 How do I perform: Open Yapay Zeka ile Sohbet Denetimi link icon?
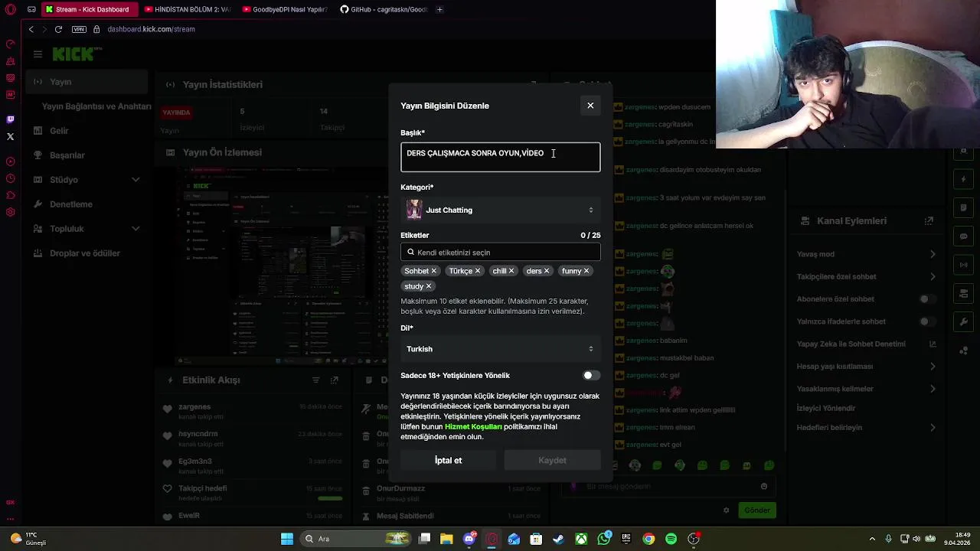tap(933, 344)
